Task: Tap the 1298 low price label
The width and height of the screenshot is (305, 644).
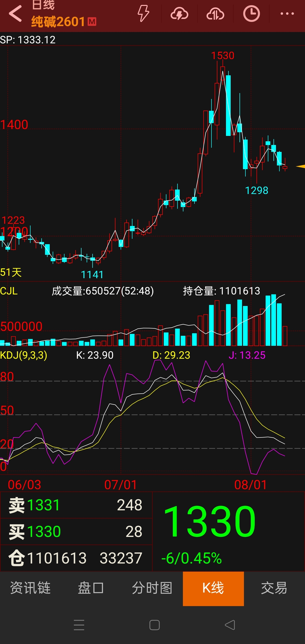Action: [x=257, y=191]
